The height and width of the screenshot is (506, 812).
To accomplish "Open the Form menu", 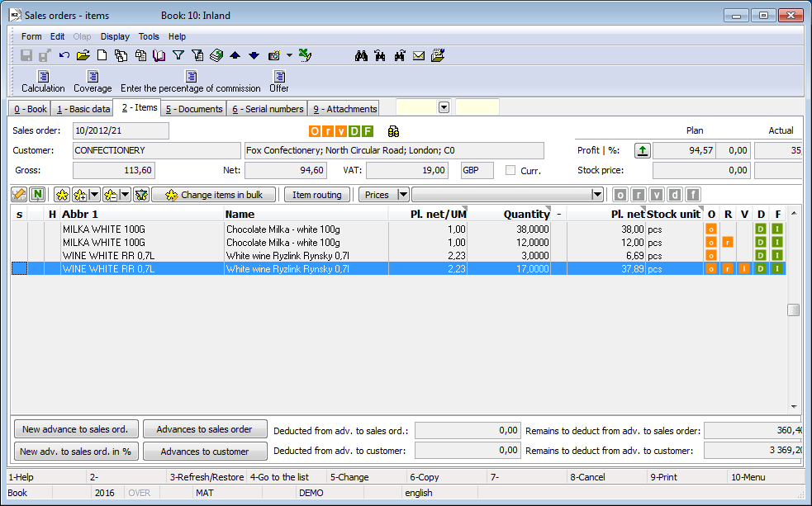I will [x=31, y=37].
